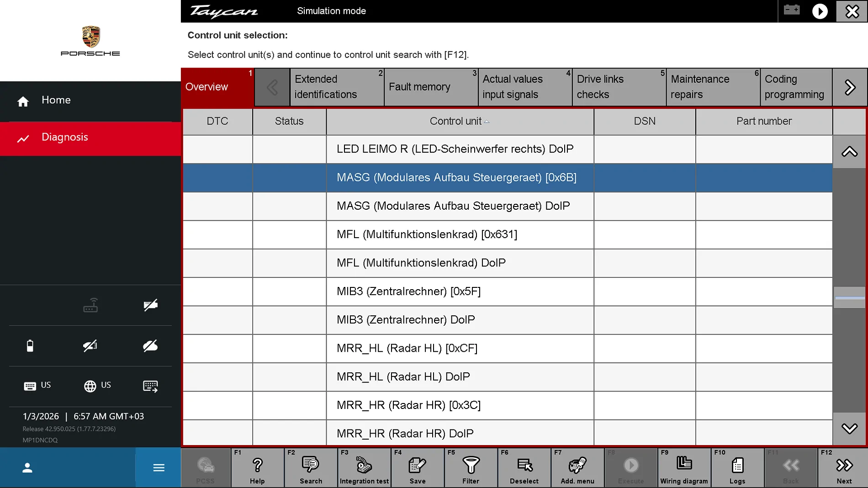The height and width of the screenshot is (488, 868).
Task: Show more tabs with right chevron
Action: (x=850, y=87)
